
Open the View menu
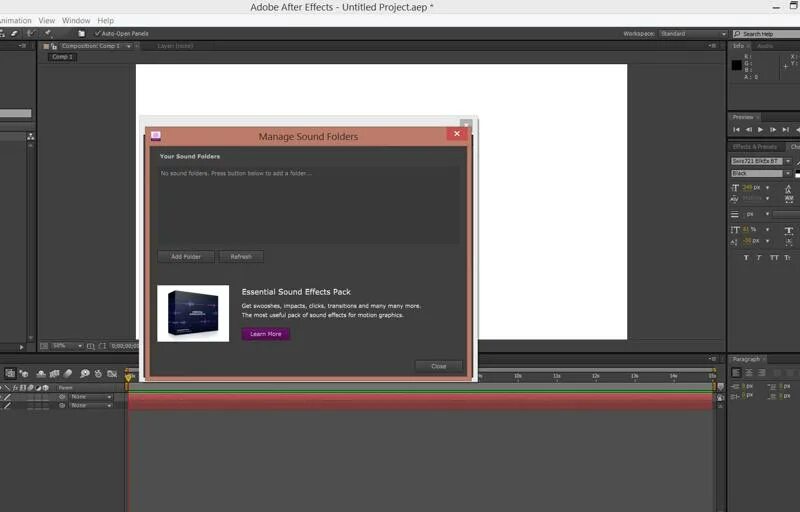(46, 20)
